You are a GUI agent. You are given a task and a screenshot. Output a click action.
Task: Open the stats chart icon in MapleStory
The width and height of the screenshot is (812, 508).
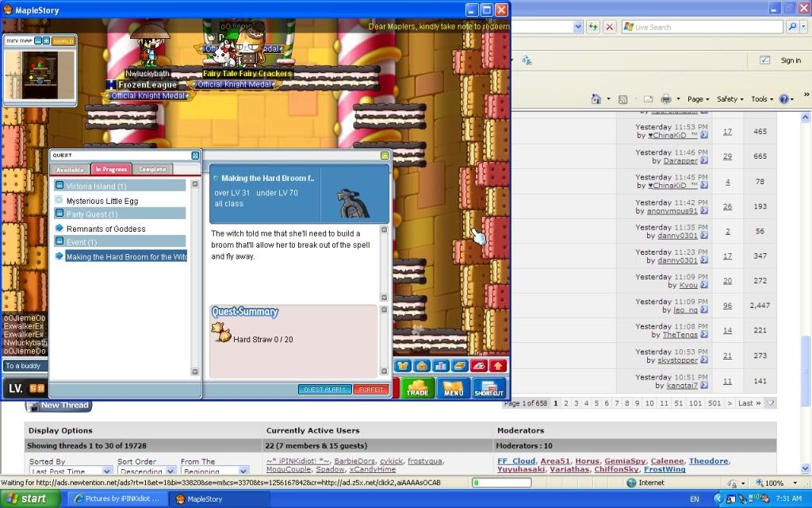click(x=441, y=366)
